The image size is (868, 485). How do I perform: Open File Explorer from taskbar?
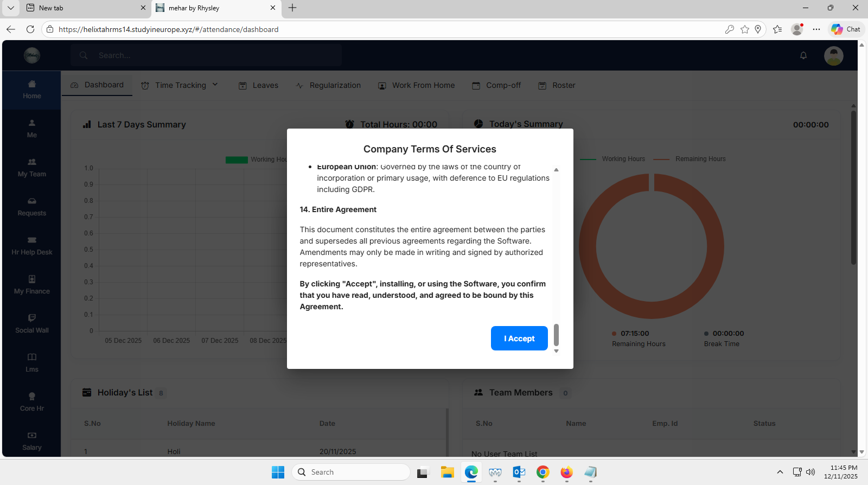447,472
